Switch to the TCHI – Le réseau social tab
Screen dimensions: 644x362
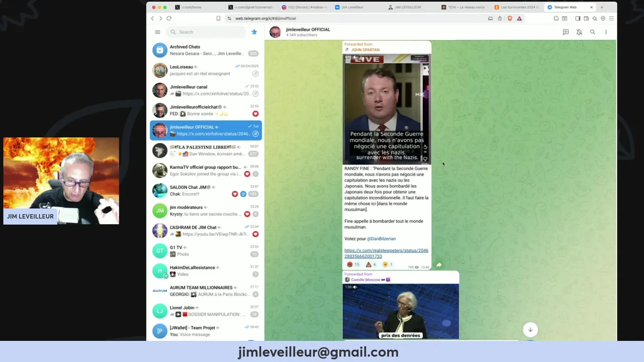(463, 7)
